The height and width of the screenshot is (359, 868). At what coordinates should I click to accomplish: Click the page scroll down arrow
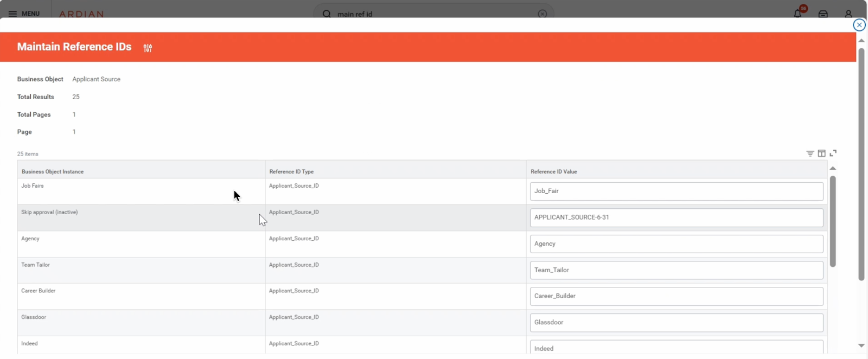click(861, 345)
